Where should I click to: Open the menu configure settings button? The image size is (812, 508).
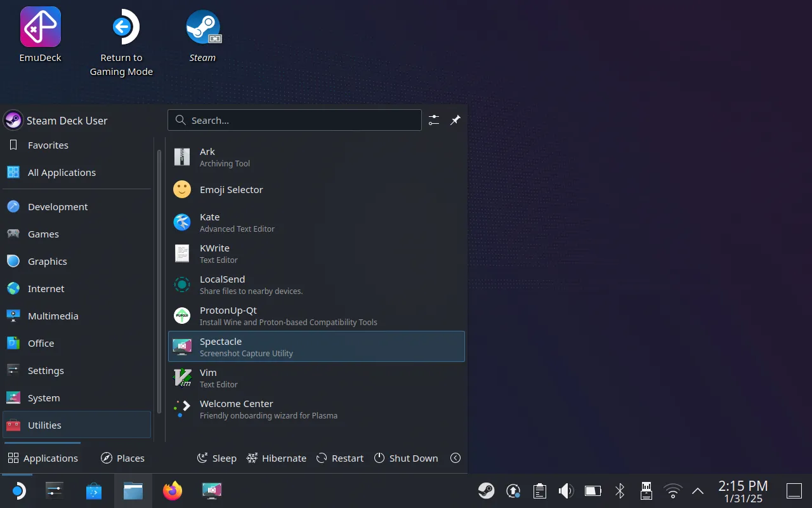pos(434,120)
